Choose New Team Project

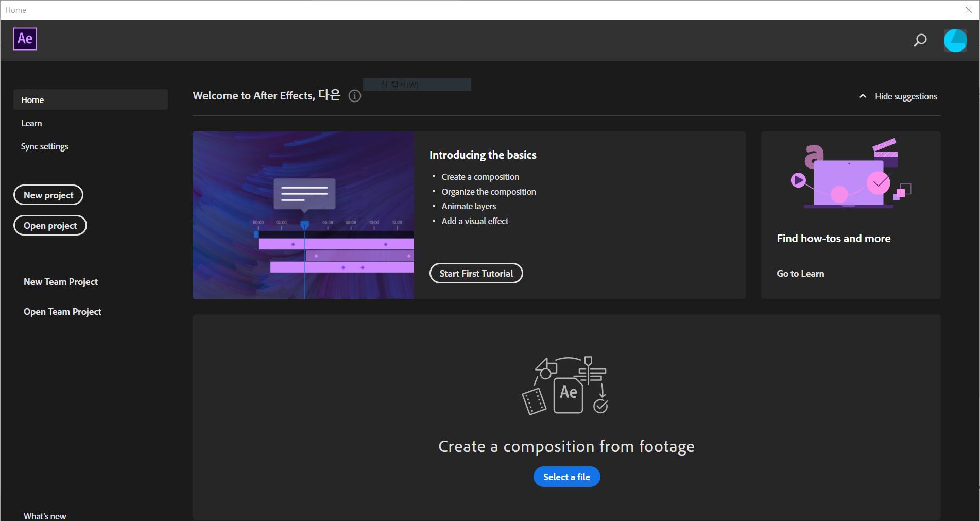(61, 282)
